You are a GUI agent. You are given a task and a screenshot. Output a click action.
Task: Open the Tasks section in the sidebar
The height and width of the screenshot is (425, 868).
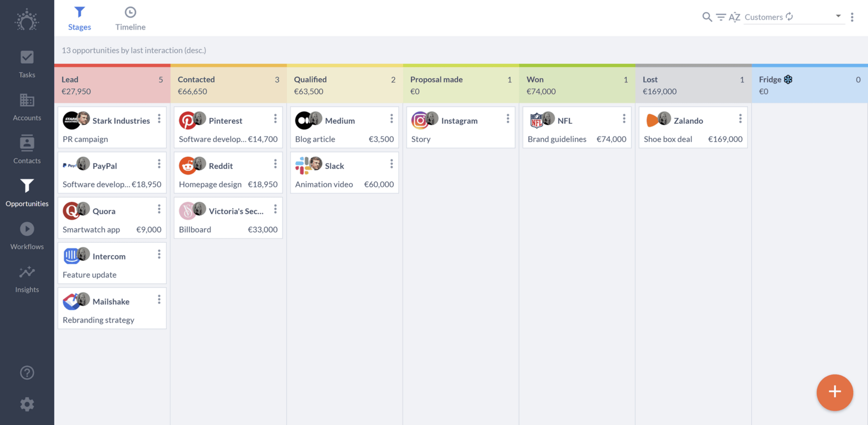(27, 63)
